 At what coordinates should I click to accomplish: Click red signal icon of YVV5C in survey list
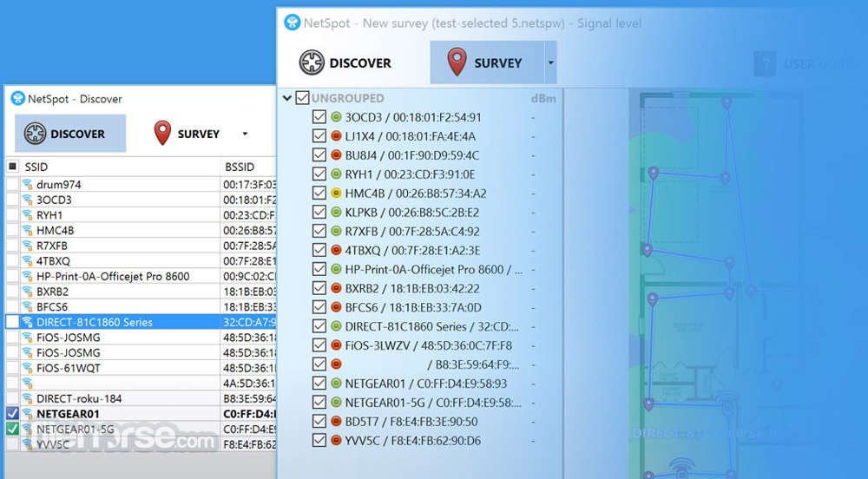(x=335, y=440)
